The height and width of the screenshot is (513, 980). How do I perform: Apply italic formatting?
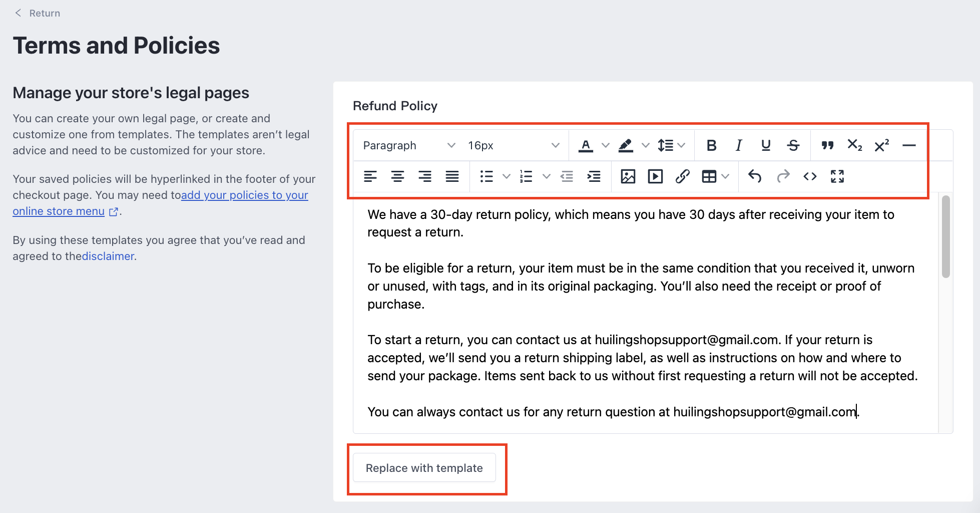click(x=738, y=146)
